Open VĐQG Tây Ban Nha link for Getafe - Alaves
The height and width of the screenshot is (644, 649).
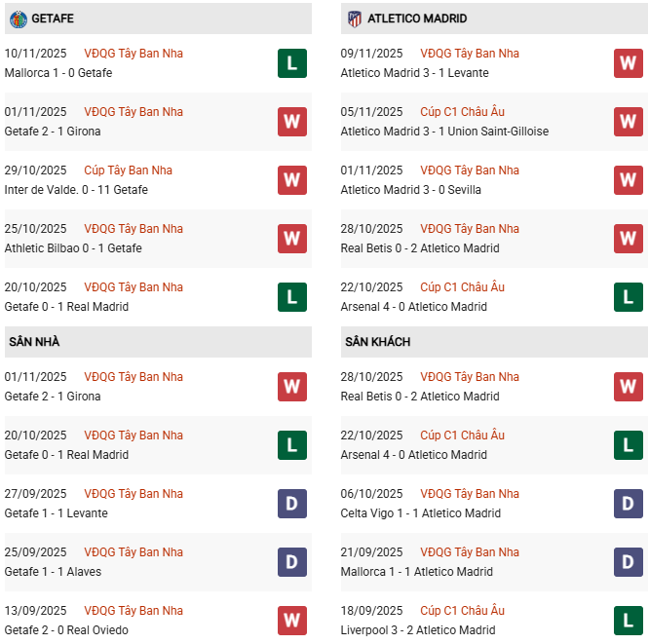point(134,552)
